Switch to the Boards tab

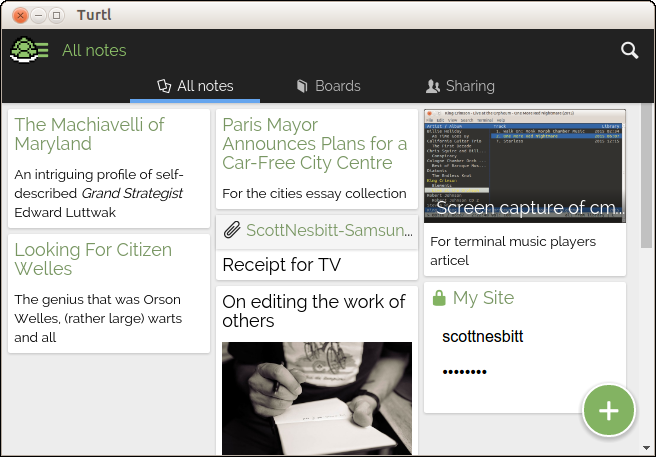tap(328, 86)
